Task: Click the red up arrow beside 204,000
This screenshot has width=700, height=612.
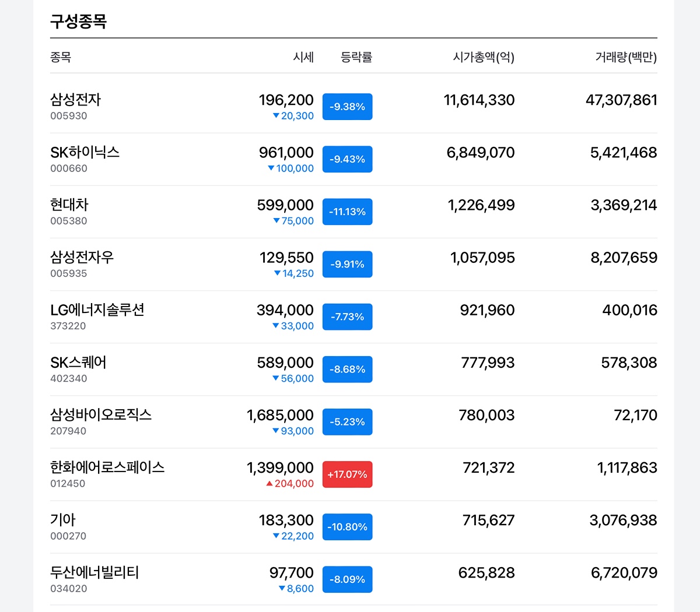Action: tap(269, 484)
